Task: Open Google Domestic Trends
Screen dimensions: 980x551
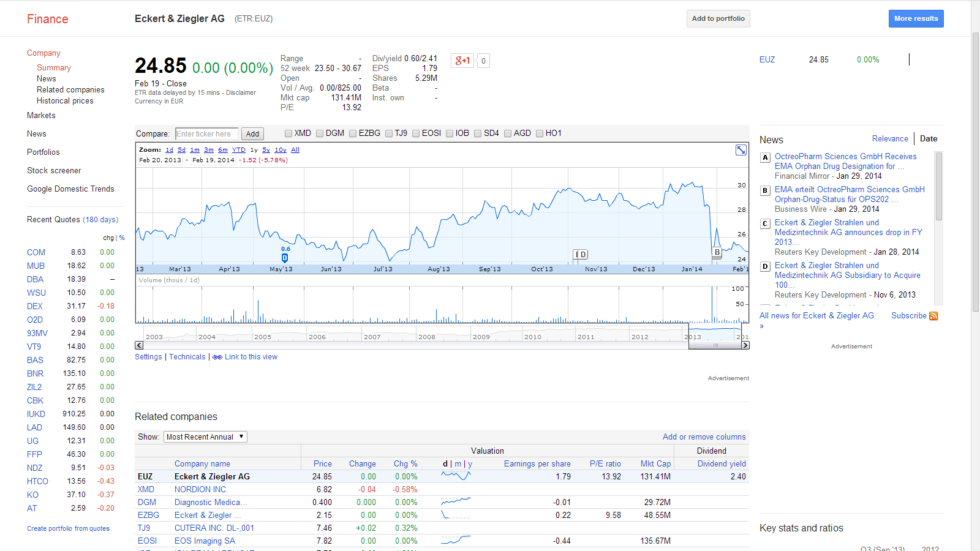Action: pos(70,189)
